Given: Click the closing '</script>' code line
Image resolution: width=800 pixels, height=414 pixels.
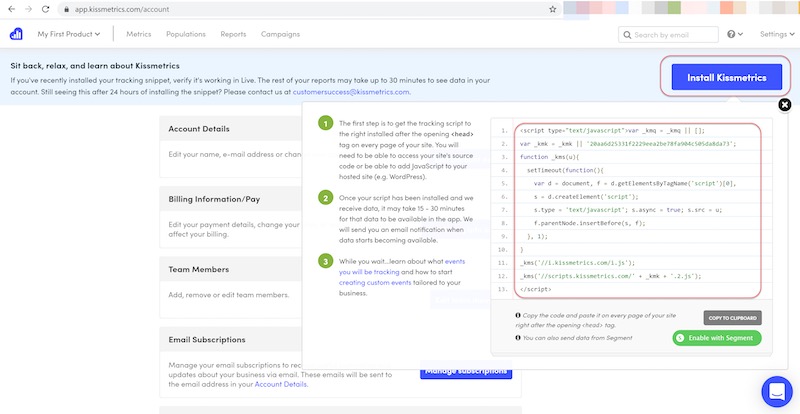Looking at the screenshot, I should coord(536,289).
